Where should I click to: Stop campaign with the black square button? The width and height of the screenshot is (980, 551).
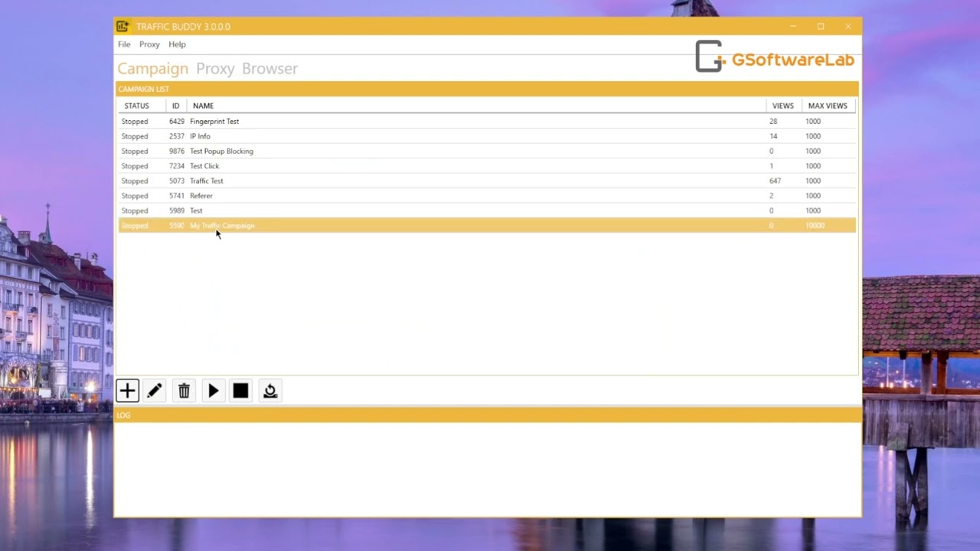point(240,391)
